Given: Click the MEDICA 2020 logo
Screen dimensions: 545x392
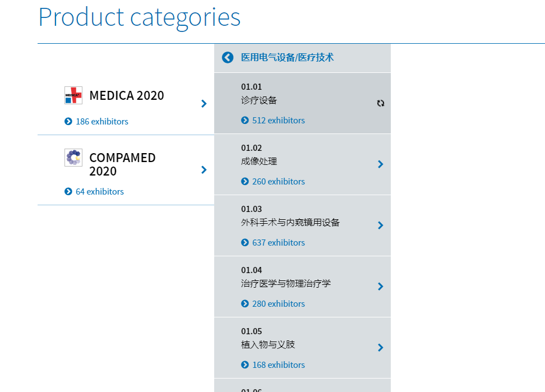Looking at the screenshot, I should pos(73,95).
